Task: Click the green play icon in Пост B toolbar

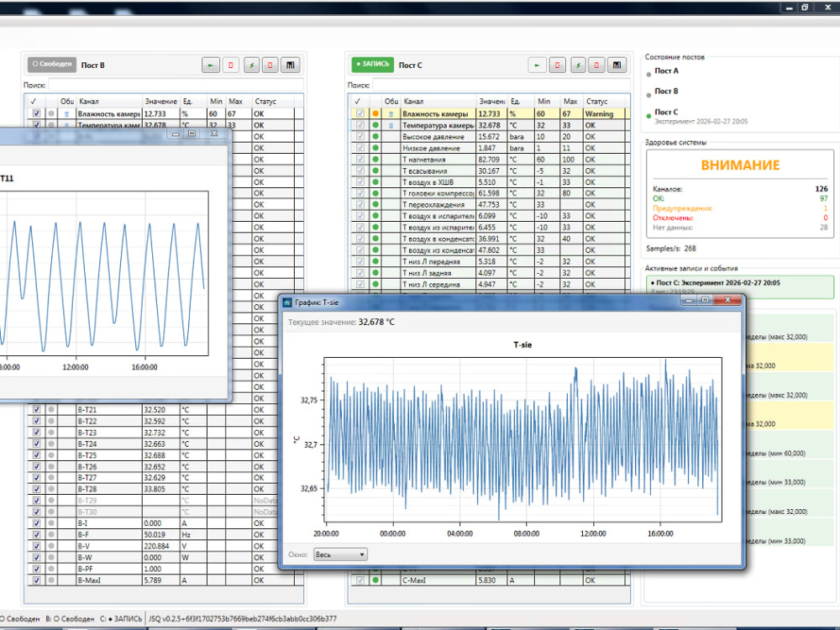Action: click(x=211, y=66)
